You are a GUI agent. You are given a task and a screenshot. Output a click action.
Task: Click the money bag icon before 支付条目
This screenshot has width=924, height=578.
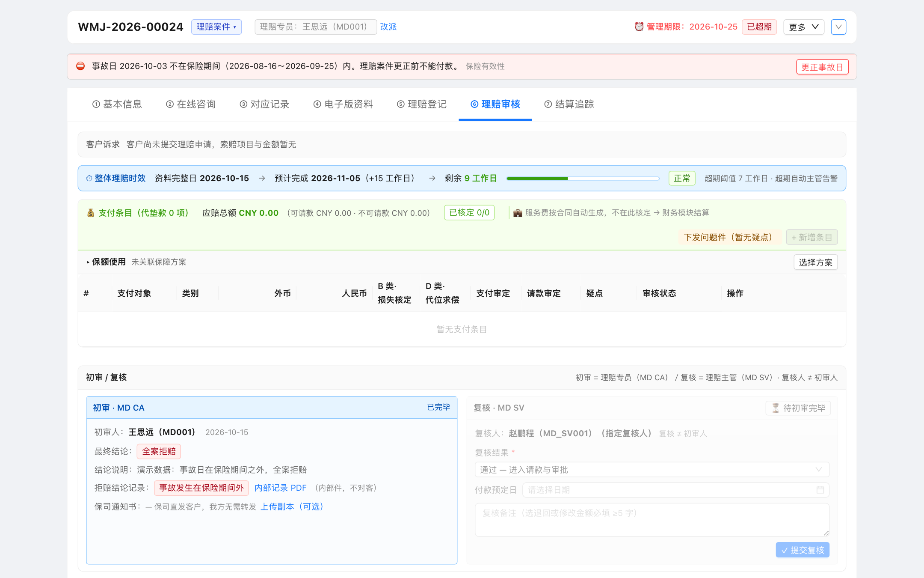[x=91, y=213]
